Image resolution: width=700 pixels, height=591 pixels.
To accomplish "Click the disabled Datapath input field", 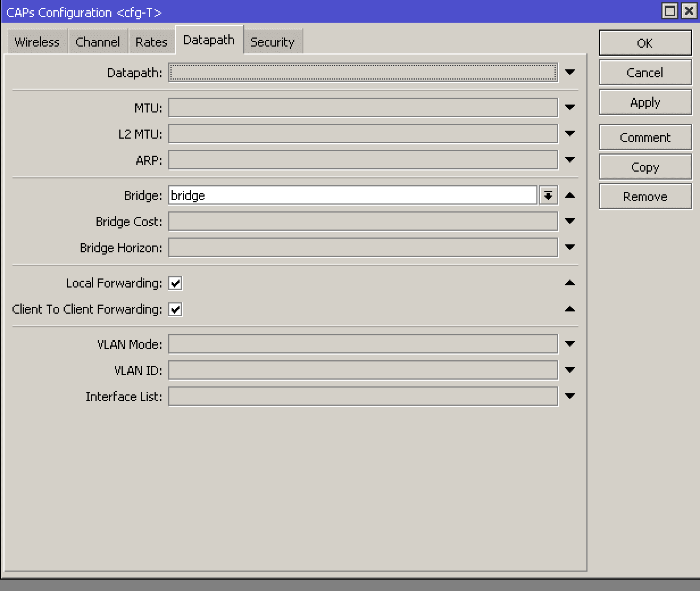I will point(363,72).
